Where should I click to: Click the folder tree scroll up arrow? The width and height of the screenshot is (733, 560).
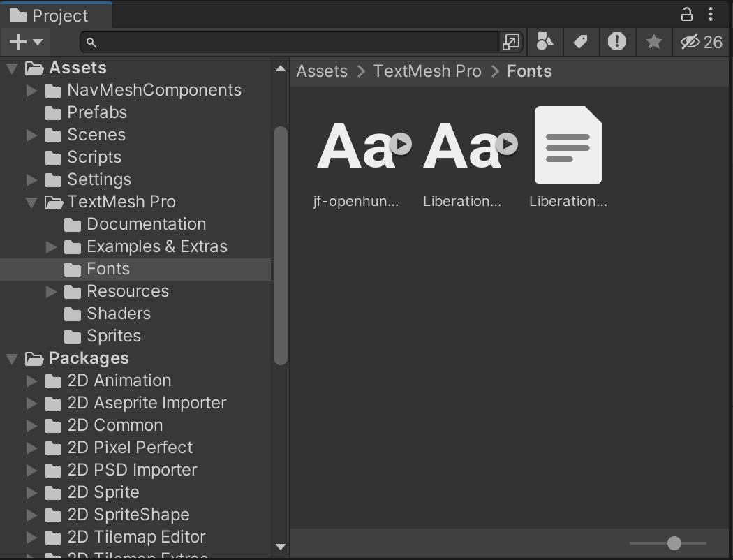[x=281, y=68]
